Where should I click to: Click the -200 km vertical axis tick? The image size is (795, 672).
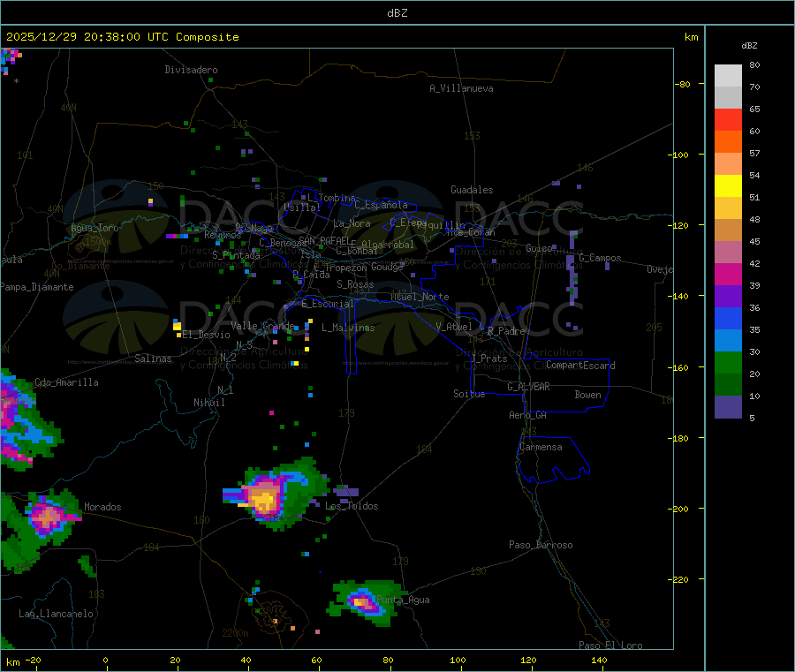pyautogui.click(x=680, y=509)
